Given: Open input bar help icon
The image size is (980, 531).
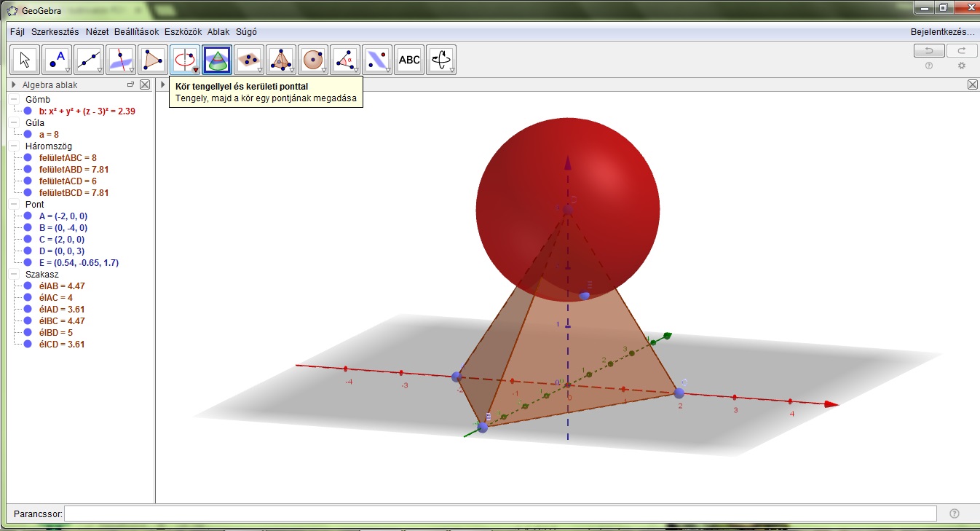Looking at the screenshot, I should coord(955,514).
